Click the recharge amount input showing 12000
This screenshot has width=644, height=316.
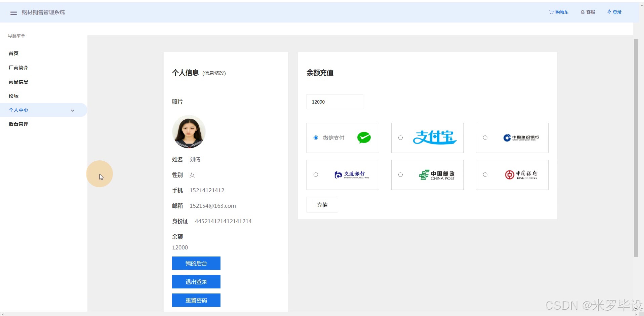tap(334, 102)
